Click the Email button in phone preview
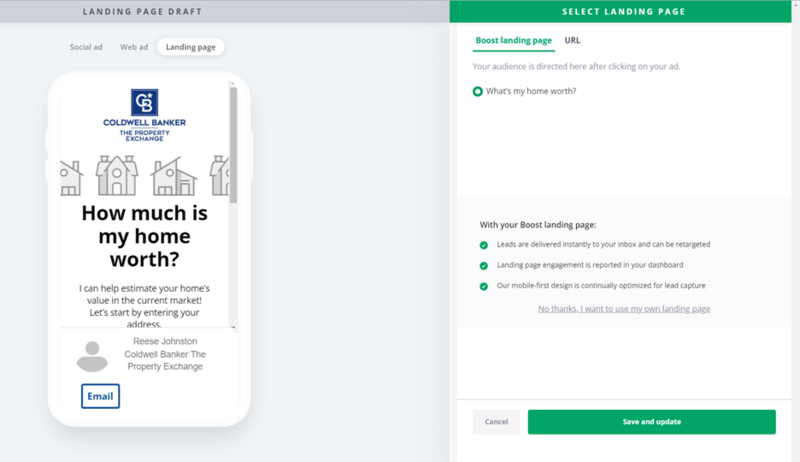The height and width of the screenshot is (462, 800). click(x=101, y=396)
